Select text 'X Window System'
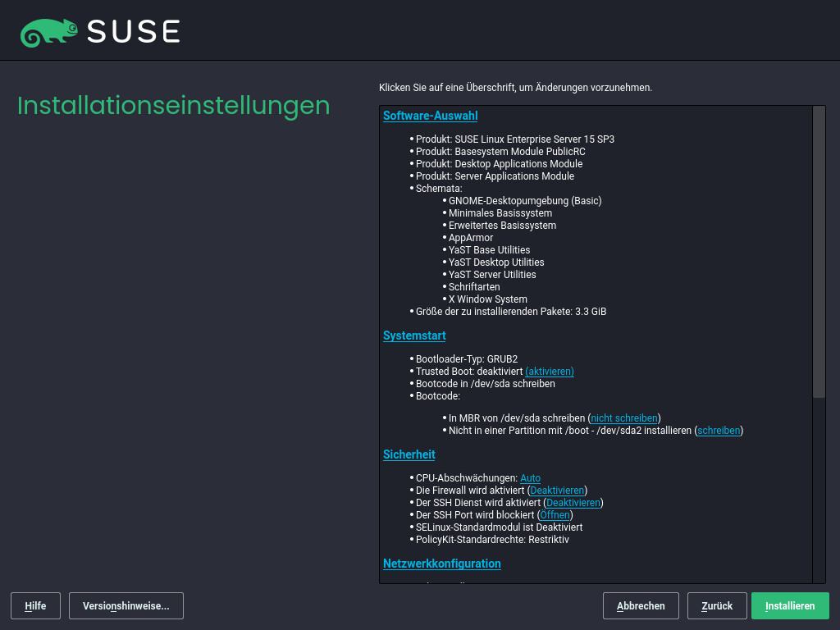The height and width of the screenshot is (630, 840). click(488, 299)
